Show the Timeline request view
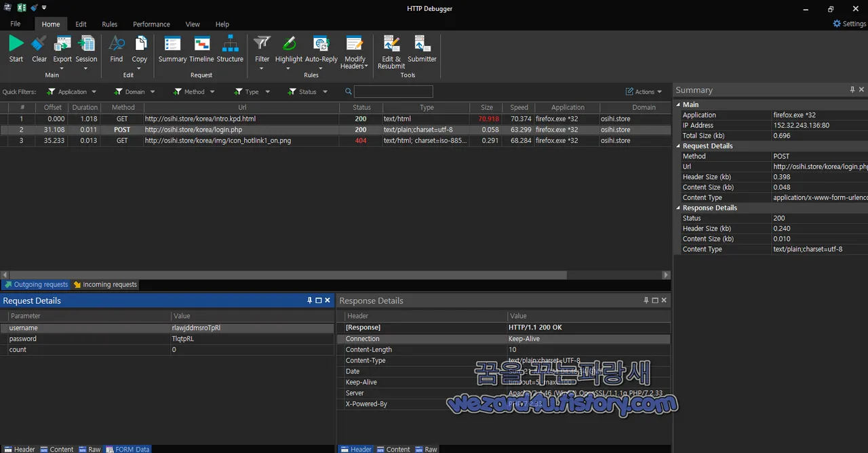This screenshot has height=453, width=868. click(x=201, y=49)
